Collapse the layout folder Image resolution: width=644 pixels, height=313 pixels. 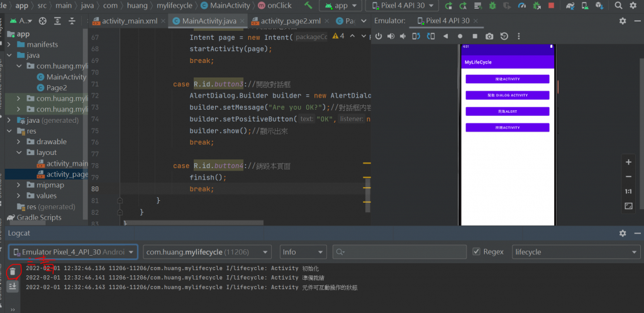19,152
